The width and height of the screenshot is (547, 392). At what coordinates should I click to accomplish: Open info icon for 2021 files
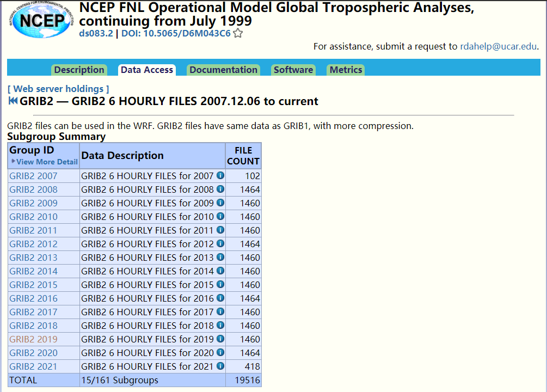coord(220,366)
